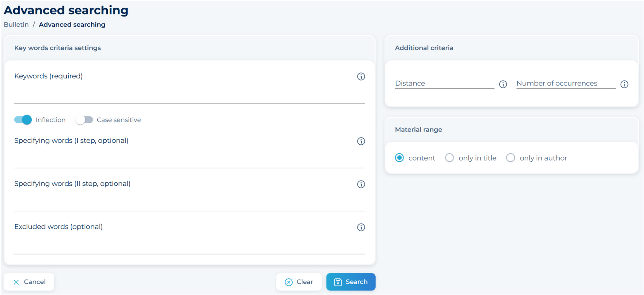Go to Bulletin breadcrumb link

click(x=16, y=24)
